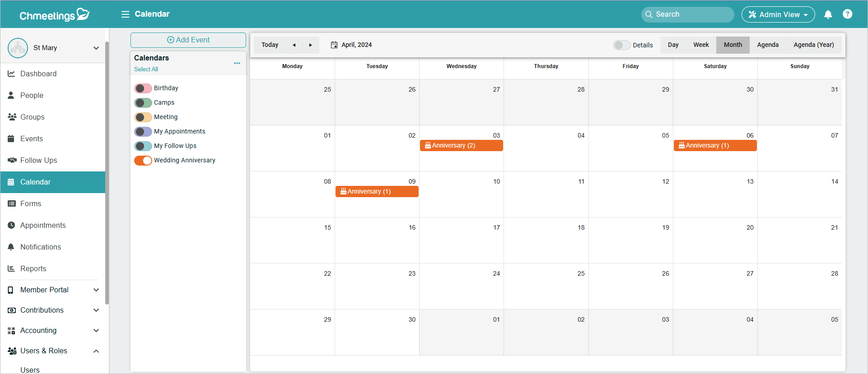This screenshot has height=374, width=868.
Task: Click the calendar icon beside April, 2024
Action: coord(334,45)
